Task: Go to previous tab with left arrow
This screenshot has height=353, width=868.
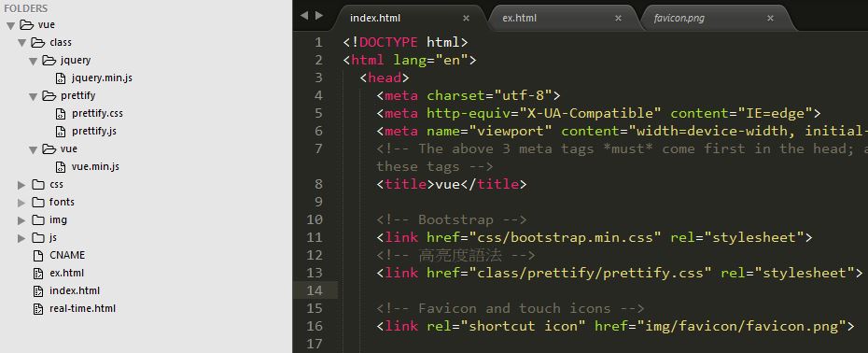Action: 304,16
